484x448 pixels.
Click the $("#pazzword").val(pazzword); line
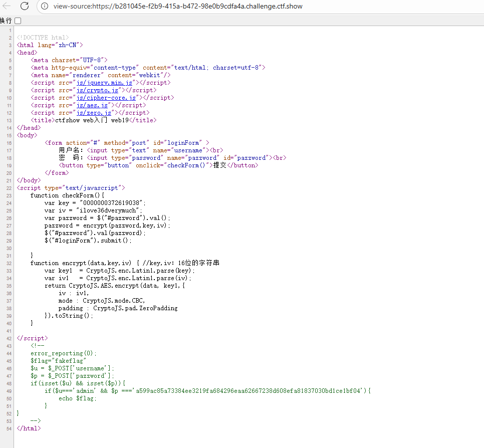[95, 233]
